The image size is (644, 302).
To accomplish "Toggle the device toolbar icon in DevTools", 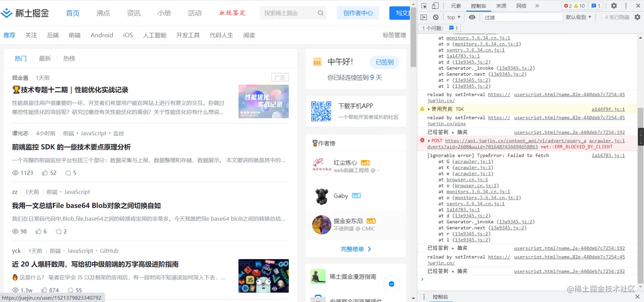I will tap(435, 6).
